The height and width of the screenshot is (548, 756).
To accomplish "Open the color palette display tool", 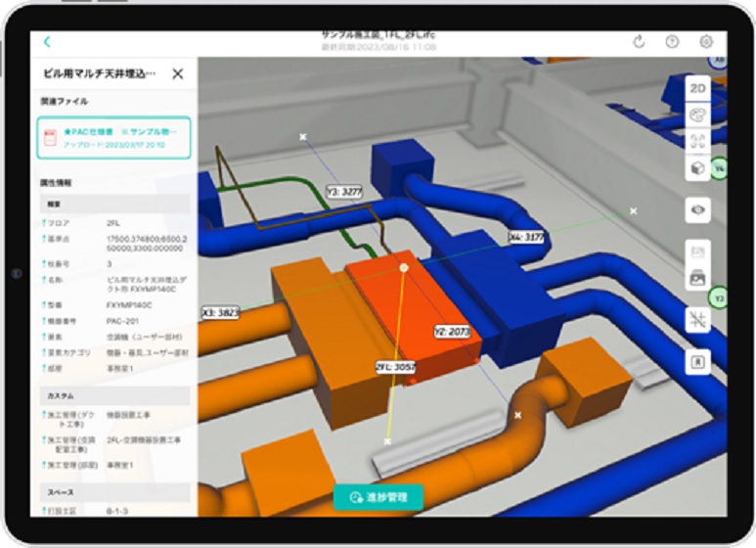I will click(x=697, y=114).
